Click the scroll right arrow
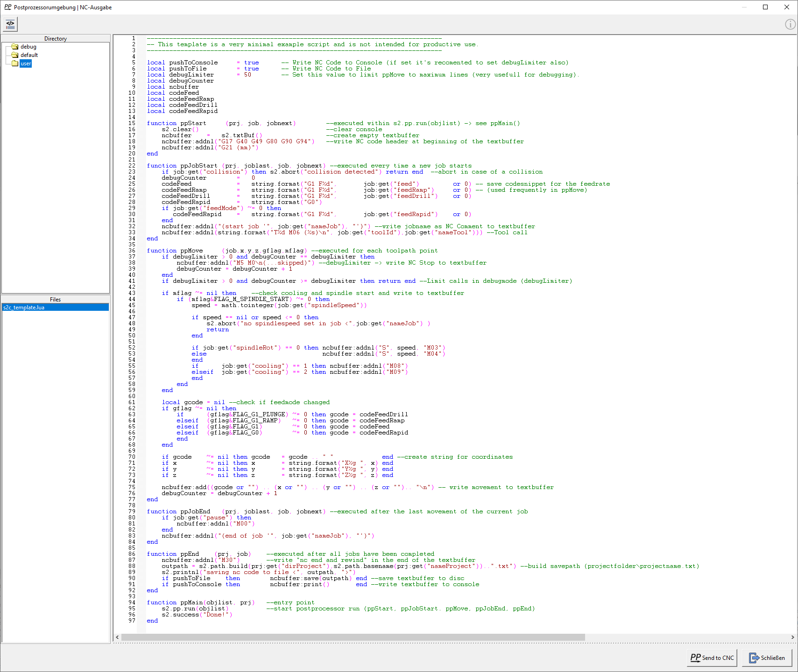798x672 pixels. (x=792, y=637)
